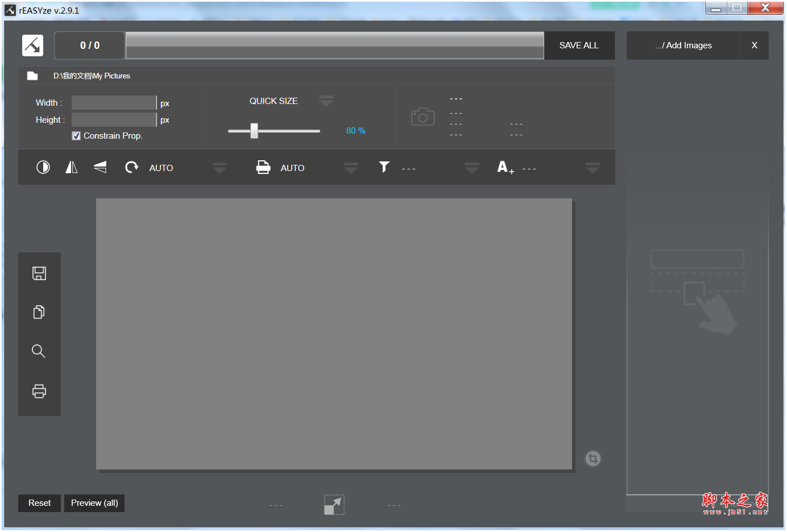This screenshot has height=532, width=787.
Task: Toggle the grayscale contrast icon
Action: (43, 167)
